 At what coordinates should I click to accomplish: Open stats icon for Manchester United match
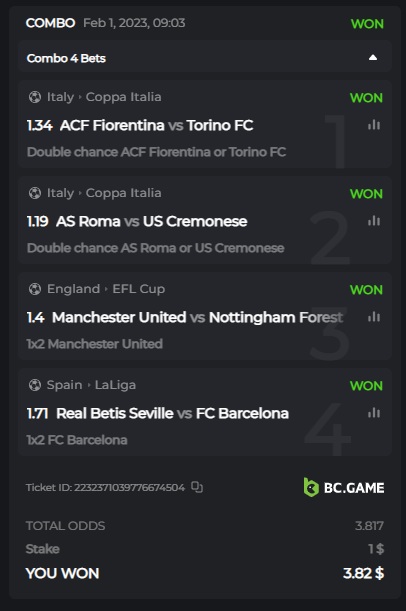(374, 317)
